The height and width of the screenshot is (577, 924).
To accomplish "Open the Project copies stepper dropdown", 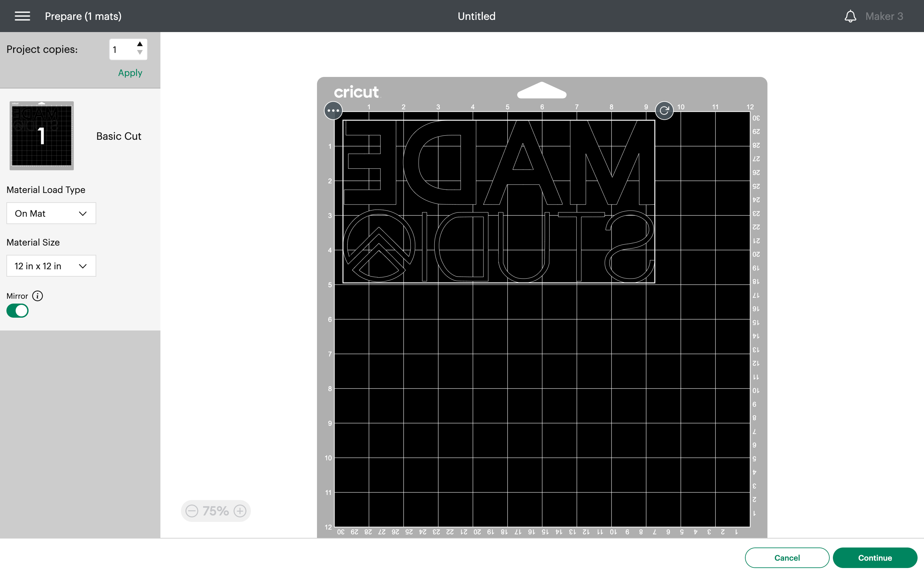I will [140, 50].
